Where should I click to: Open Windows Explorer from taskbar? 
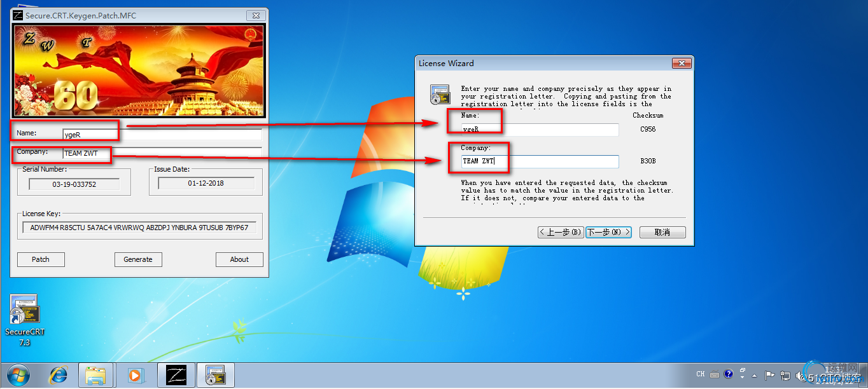click(x=96, y=376)
